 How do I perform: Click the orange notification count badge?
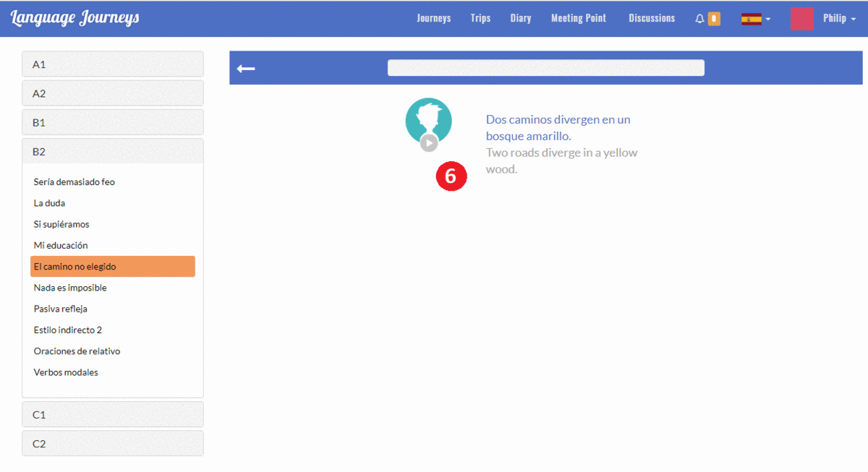pos(714,19)
